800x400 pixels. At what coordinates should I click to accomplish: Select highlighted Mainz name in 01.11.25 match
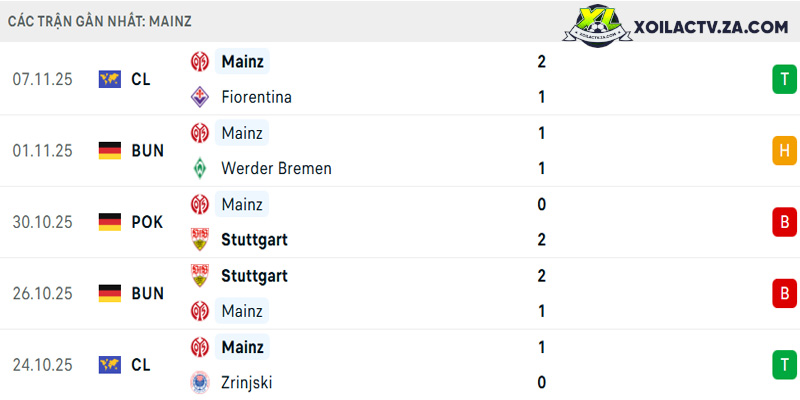(242, 133)
